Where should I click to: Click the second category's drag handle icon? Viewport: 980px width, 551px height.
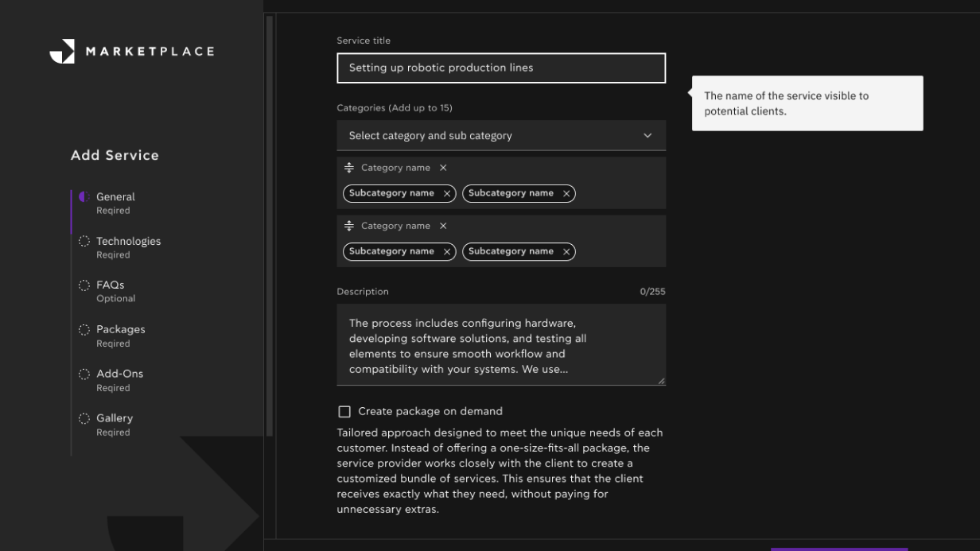[349, 226]
